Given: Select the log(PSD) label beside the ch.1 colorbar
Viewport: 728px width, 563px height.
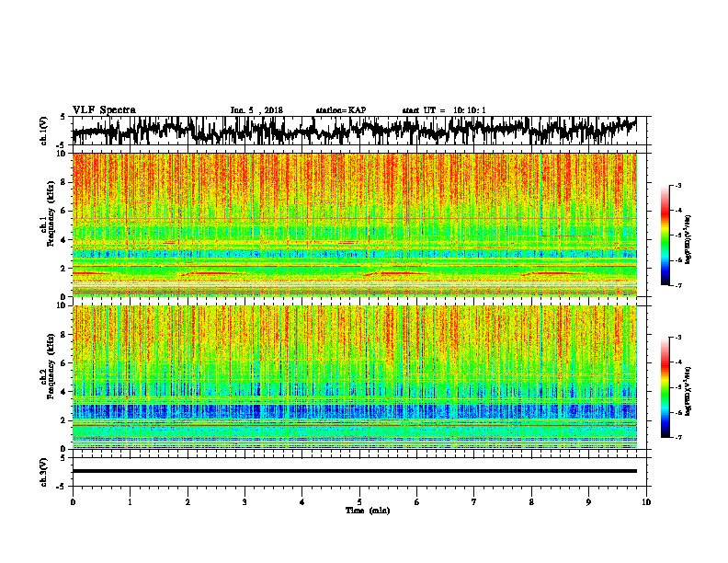Looking at the screenshot, I should tap(688, 239).
